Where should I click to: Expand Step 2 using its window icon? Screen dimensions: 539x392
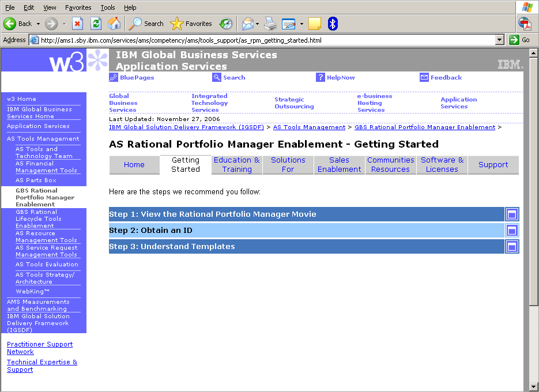(x=512, y=231)
